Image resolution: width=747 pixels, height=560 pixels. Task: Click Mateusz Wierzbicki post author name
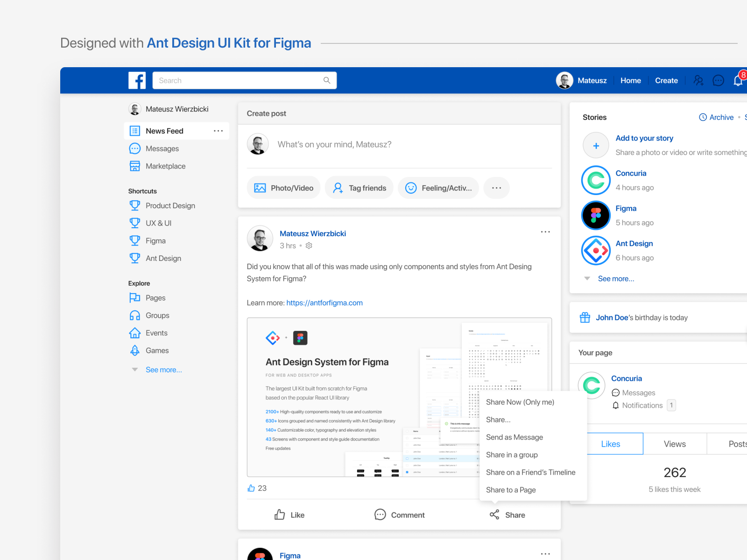tap(313, 233)
